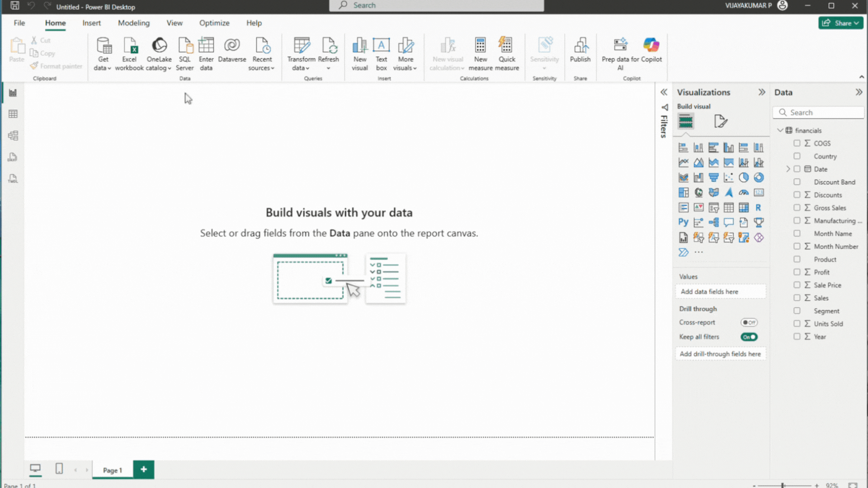Open Model view from left sidebar
Screen dimensions: 868x488
[13, 136]
